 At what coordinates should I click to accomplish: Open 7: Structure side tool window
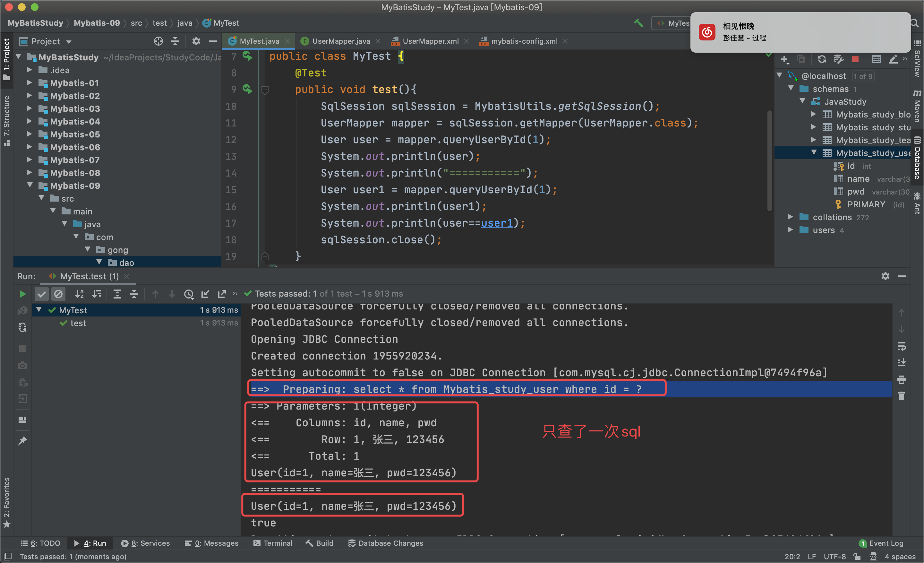[7, 121]
